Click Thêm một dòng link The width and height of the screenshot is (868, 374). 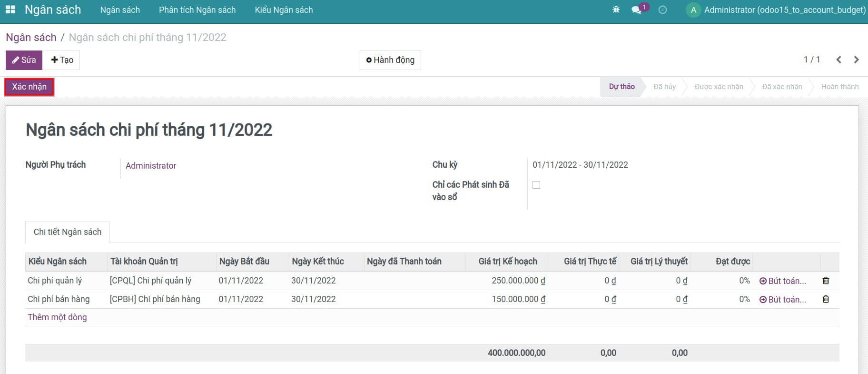(x=57, y=317)
